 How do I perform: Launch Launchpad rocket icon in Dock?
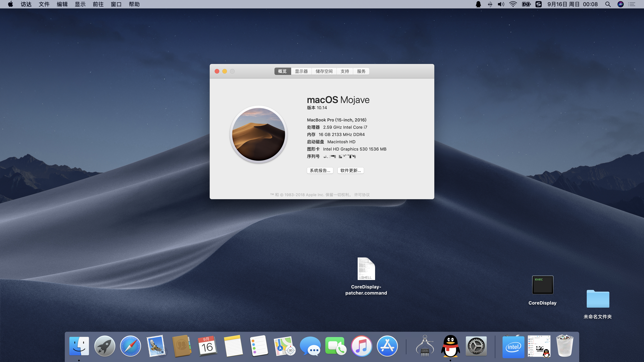tap(104, 346)
